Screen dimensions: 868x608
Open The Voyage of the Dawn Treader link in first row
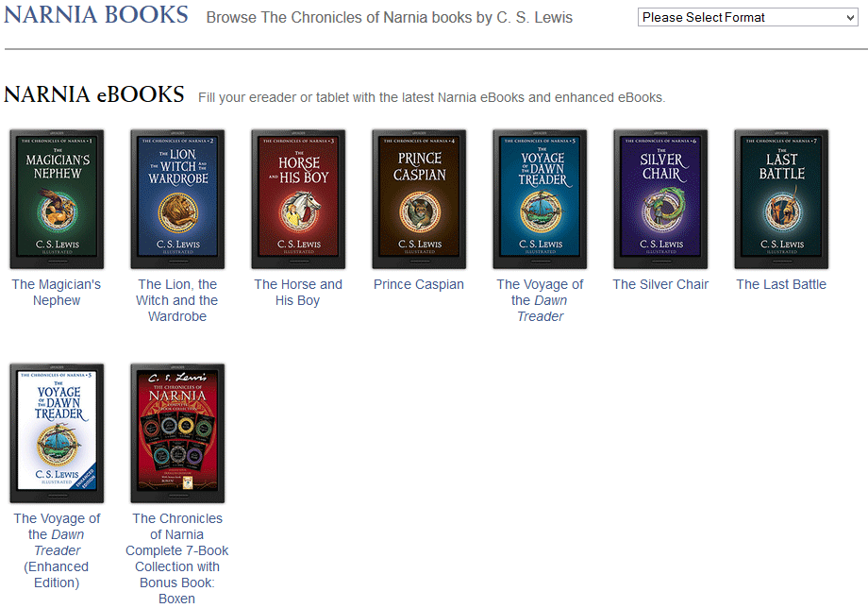(x=540, y=300)
